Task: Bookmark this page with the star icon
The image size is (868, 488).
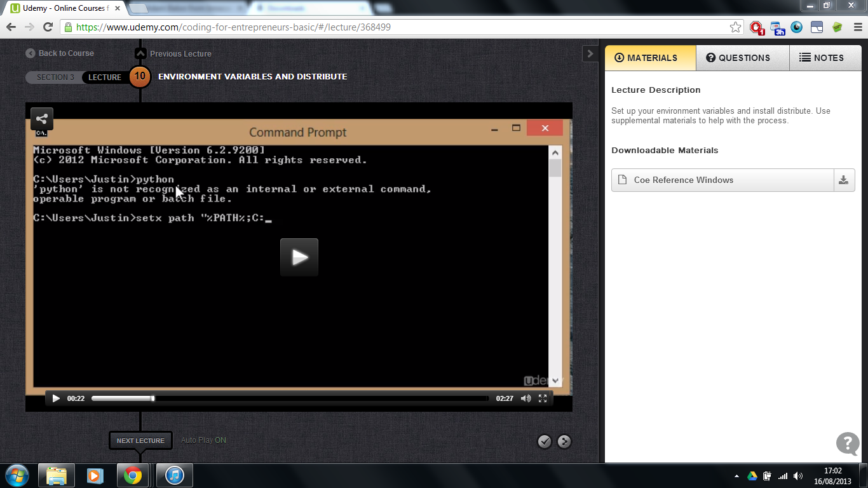Action: point(735,27)
